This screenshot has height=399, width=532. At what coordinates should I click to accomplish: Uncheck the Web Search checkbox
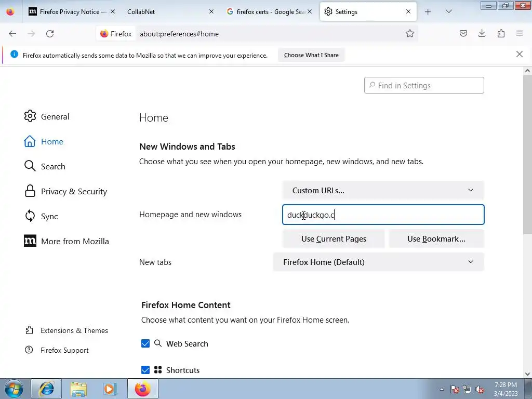pos(145,343)
